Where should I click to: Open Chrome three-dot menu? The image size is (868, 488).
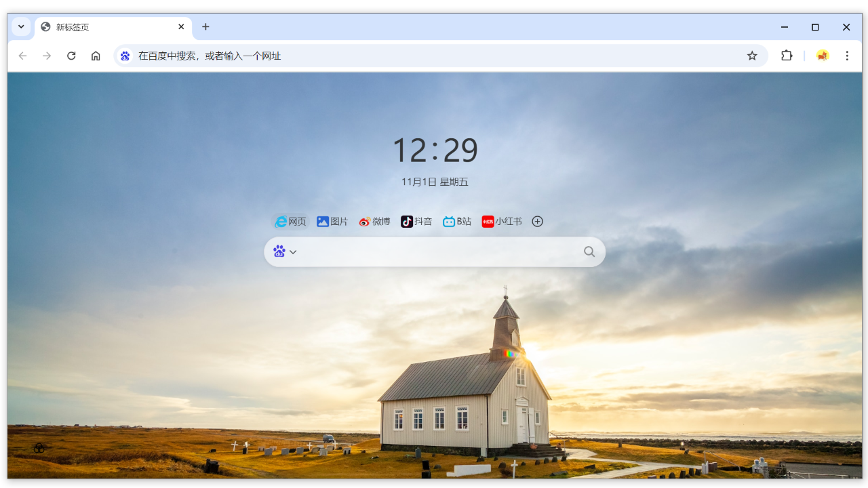click(x=847, y=56)
